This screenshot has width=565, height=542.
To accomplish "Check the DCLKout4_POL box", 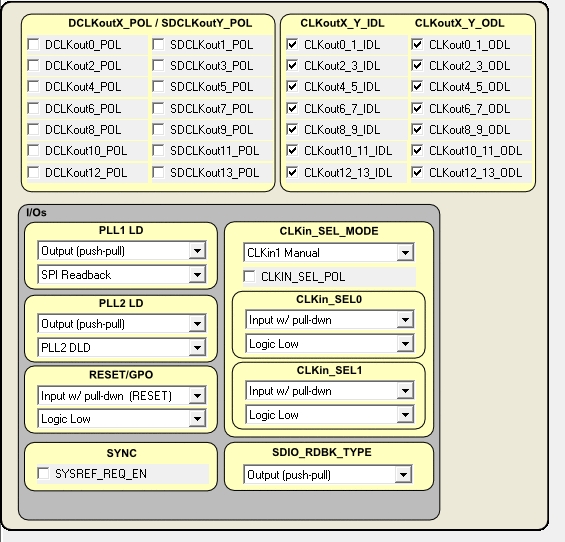I will click(34, 86).
